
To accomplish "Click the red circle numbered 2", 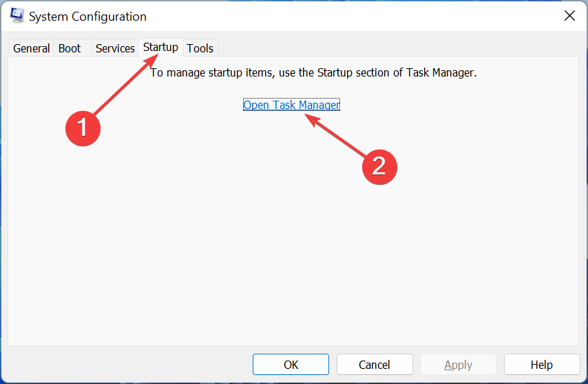I will (379, 165).
